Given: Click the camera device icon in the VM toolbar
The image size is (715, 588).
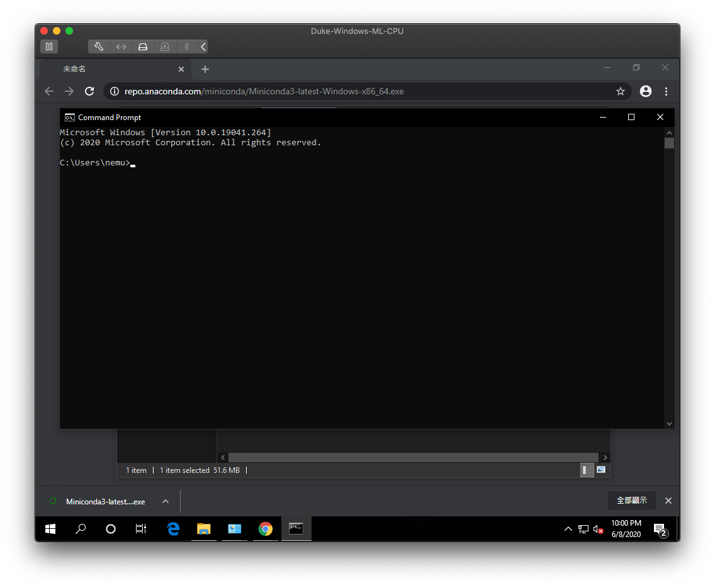Looking at the screenshot, I should pos(164,46).
